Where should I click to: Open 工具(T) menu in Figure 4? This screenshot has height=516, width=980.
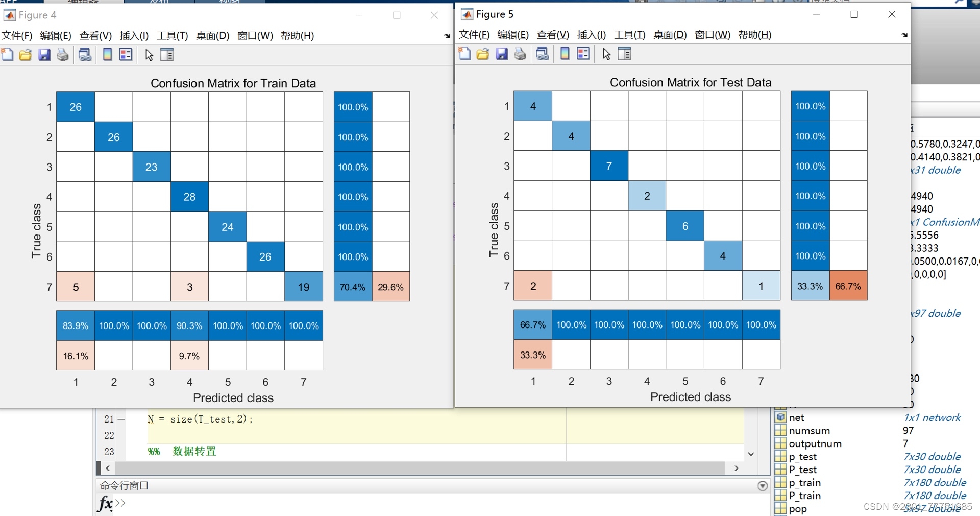[x=173, y=35]
